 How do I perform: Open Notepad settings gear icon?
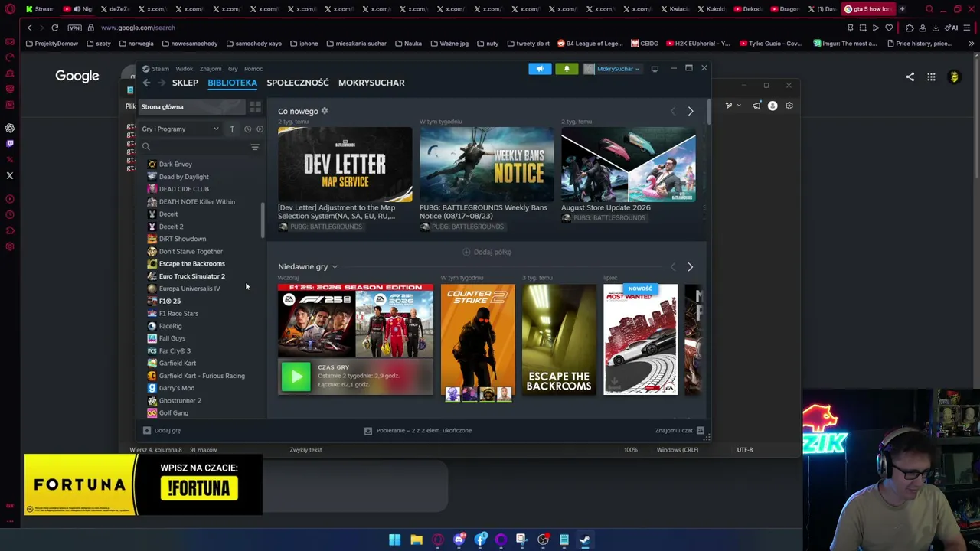click(789, 106)
